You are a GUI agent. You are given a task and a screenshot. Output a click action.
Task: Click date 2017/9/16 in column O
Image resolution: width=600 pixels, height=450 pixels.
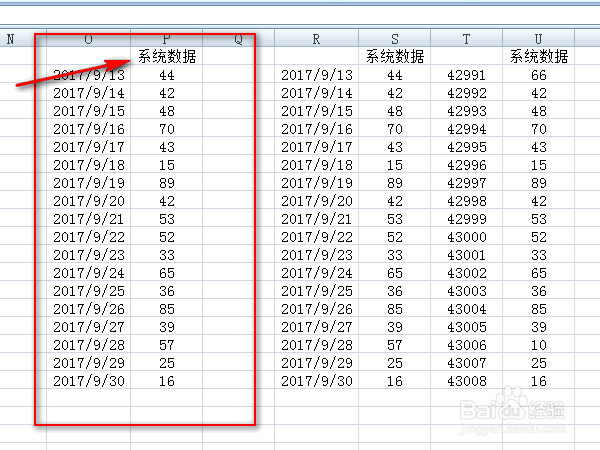pyautogui.click(x=89, y=129)
